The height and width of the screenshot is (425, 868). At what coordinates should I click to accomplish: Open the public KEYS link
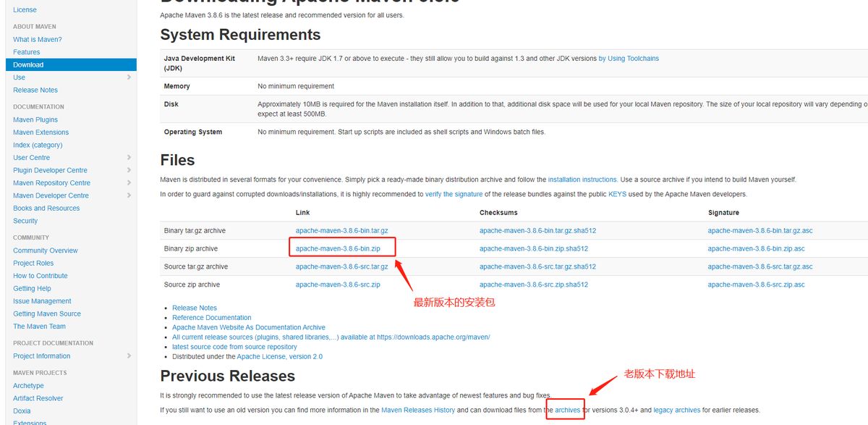tap(617, 194)
